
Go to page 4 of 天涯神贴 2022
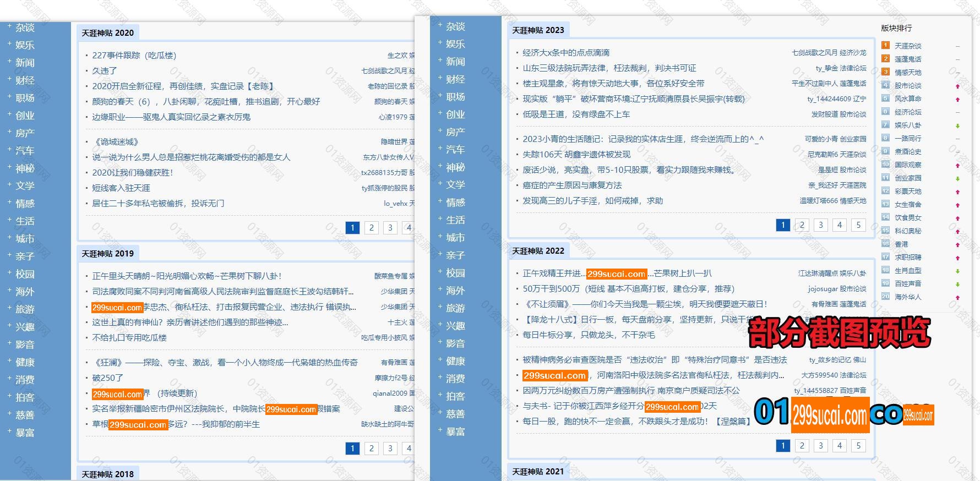[840, 446]
